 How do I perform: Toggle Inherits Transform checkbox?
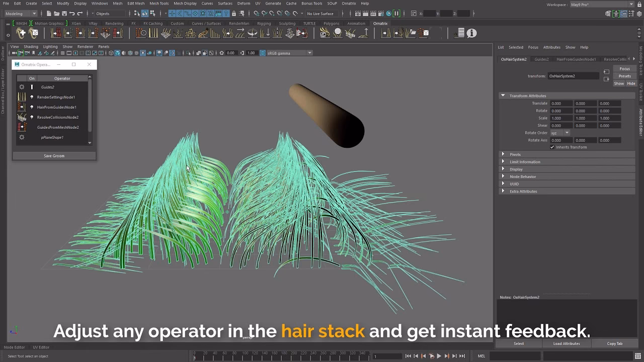click(x=552, y=147)
